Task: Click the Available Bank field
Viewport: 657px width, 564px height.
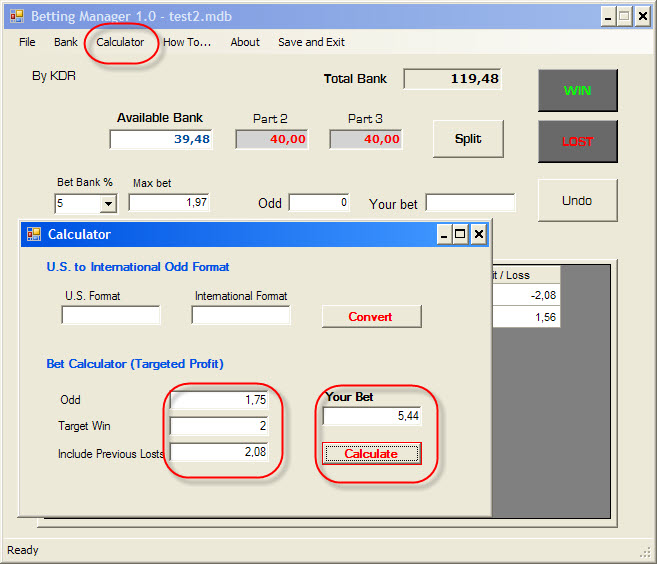Action: pos(161,139)
